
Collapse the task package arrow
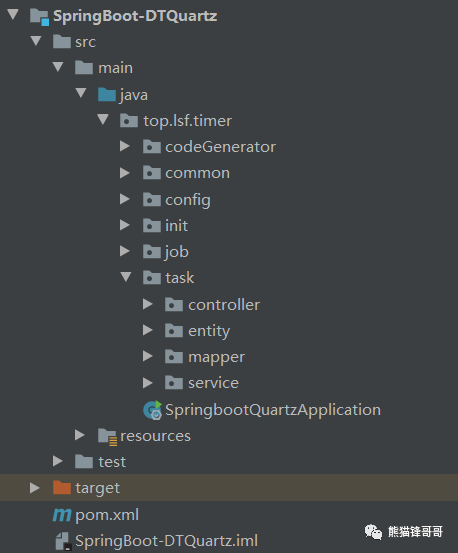(126, 277)
